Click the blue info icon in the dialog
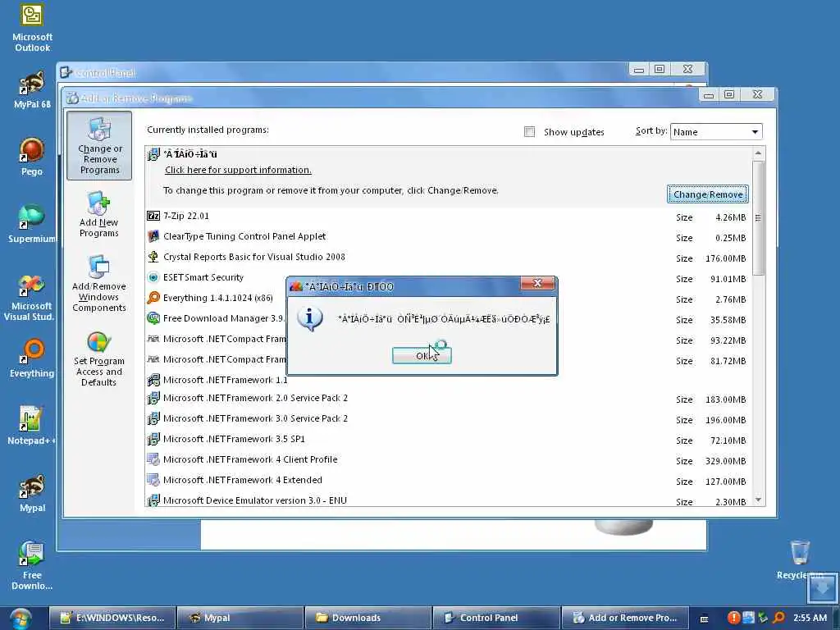The image size is (840, 630). tap(309, 319)
